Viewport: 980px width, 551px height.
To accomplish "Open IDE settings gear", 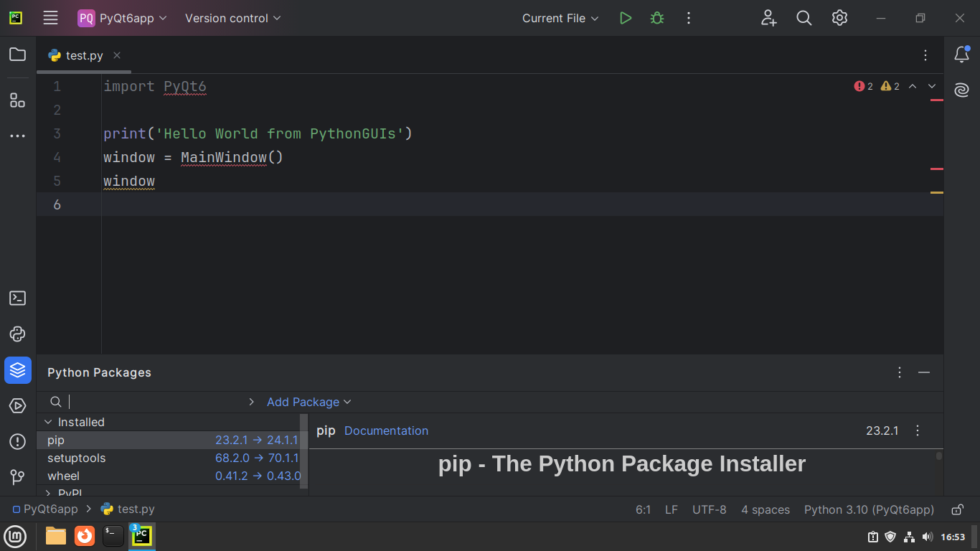I will tap(839, 18).
